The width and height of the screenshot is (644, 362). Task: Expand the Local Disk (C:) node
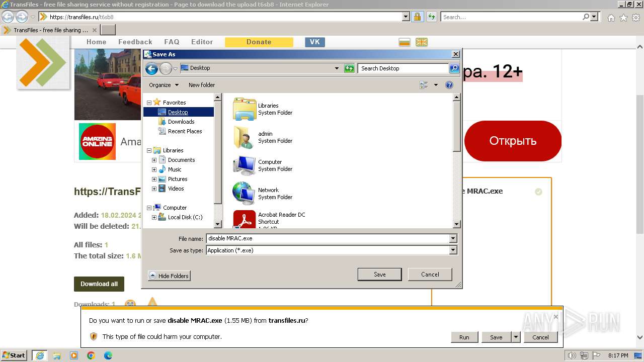coord(154,217)
